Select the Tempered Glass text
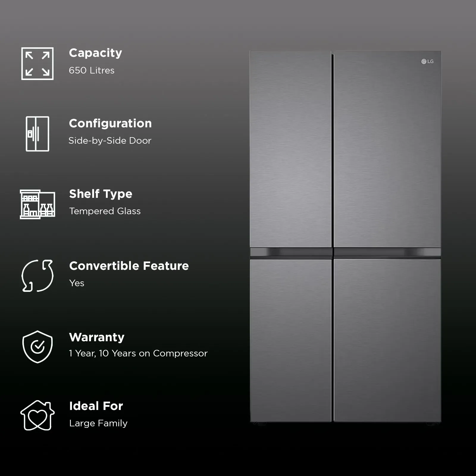Screen dimensions: 476x476 pos(105,211)
